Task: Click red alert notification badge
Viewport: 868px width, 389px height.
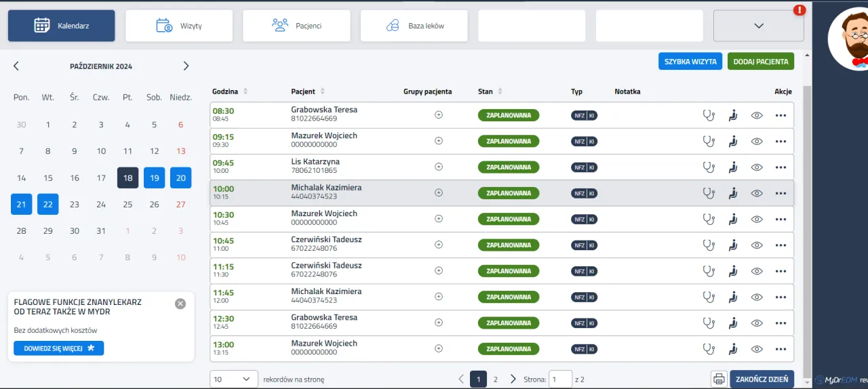Action: coord(800,10)
